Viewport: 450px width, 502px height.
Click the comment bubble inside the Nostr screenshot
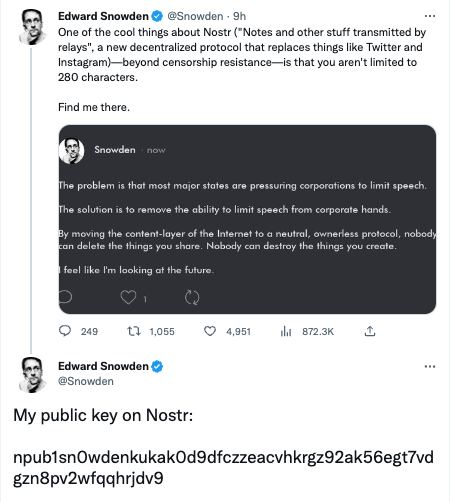(65, 297)
